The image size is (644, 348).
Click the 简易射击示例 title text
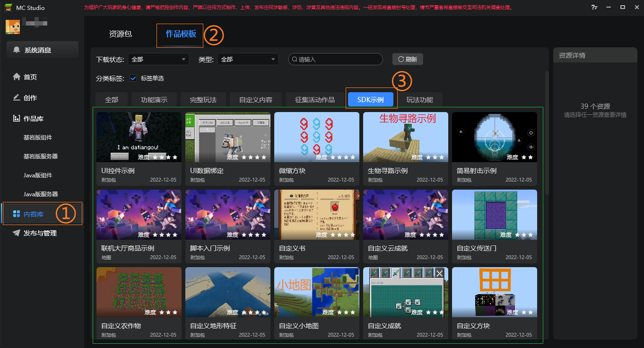[x=477, y=171]
